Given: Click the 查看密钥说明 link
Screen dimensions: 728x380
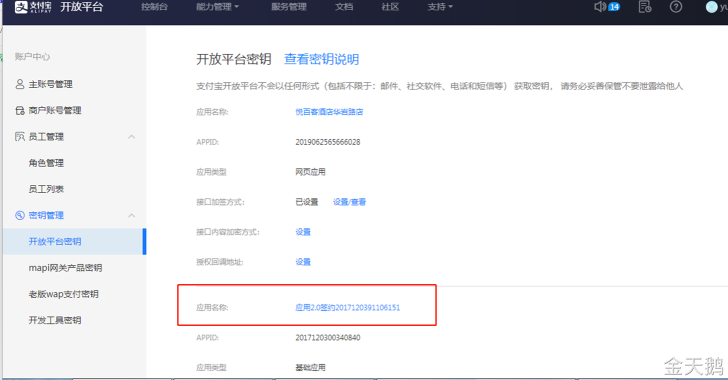Looking at the screenshot, I should click(321, 59).
